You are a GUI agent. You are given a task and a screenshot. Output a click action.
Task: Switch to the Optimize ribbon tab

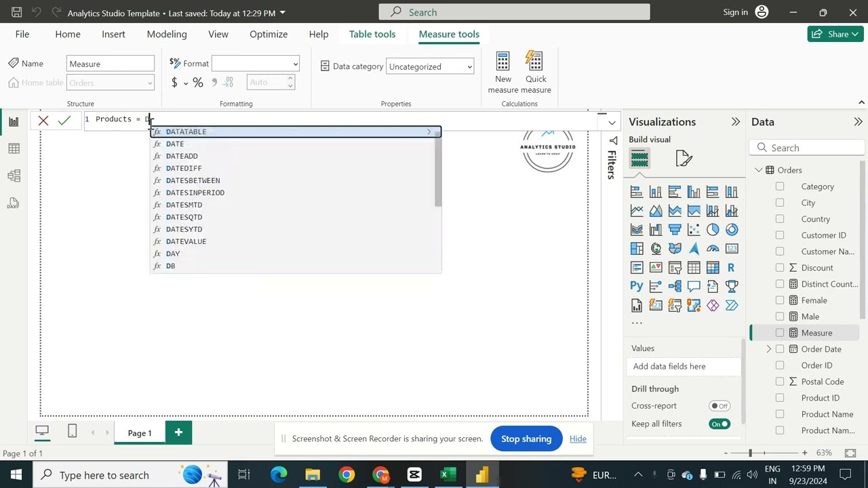tap(269, 34)
